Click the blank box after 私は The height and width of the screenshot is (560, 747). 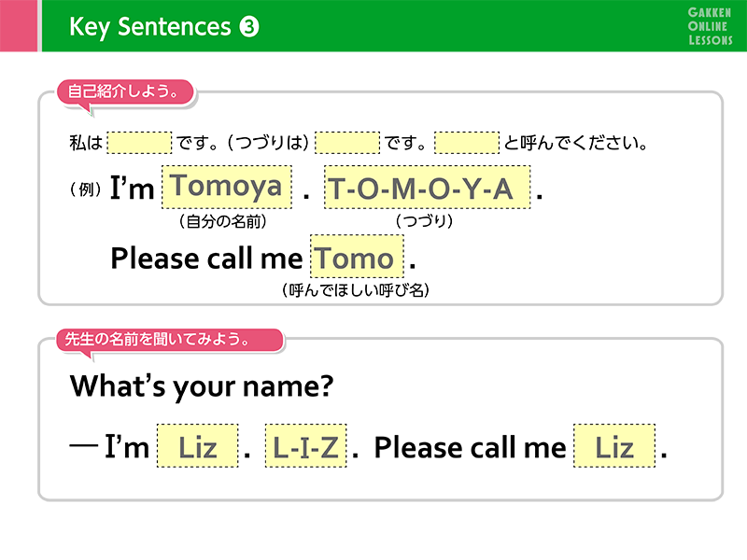click(x=140, y=143)
